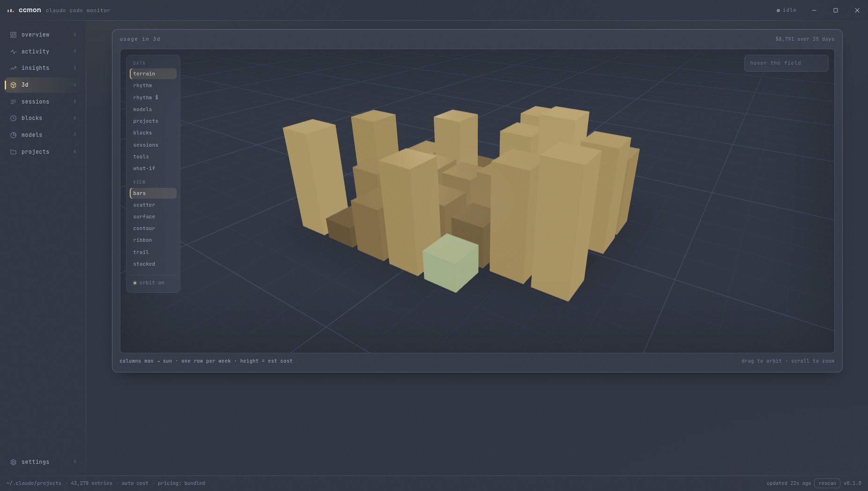Click the usage in 3d title

140,39
